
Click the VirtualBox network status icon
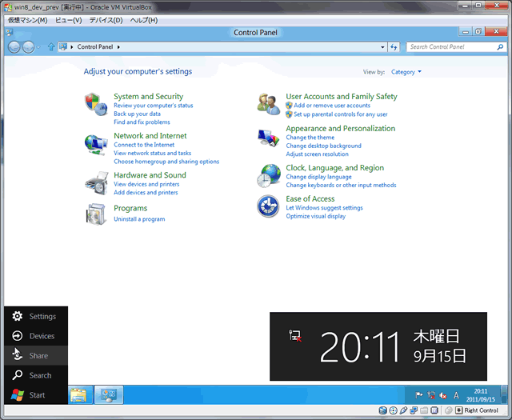click(414, 410)
